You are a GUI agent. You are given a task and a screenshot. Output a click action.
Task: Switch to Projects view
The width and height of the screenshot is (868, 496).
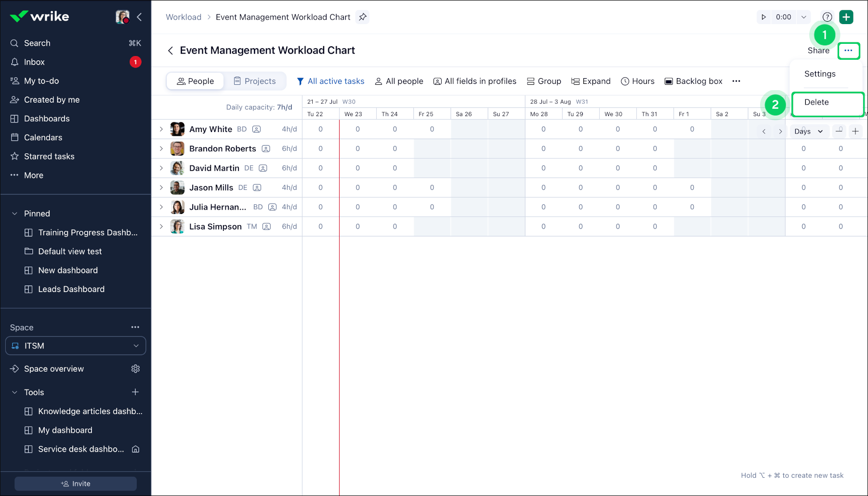(x=255, y=81)
